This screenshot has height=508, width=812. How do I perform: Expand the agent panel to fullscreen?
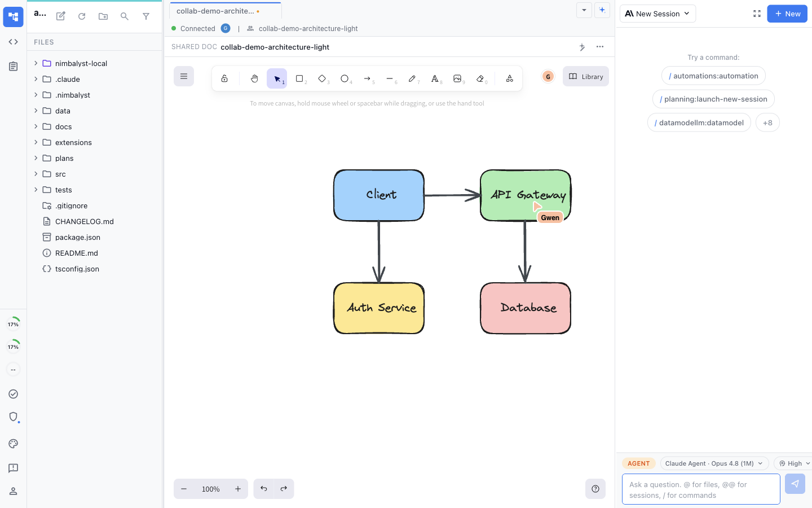pyautogui.click(x=757, y=14)
